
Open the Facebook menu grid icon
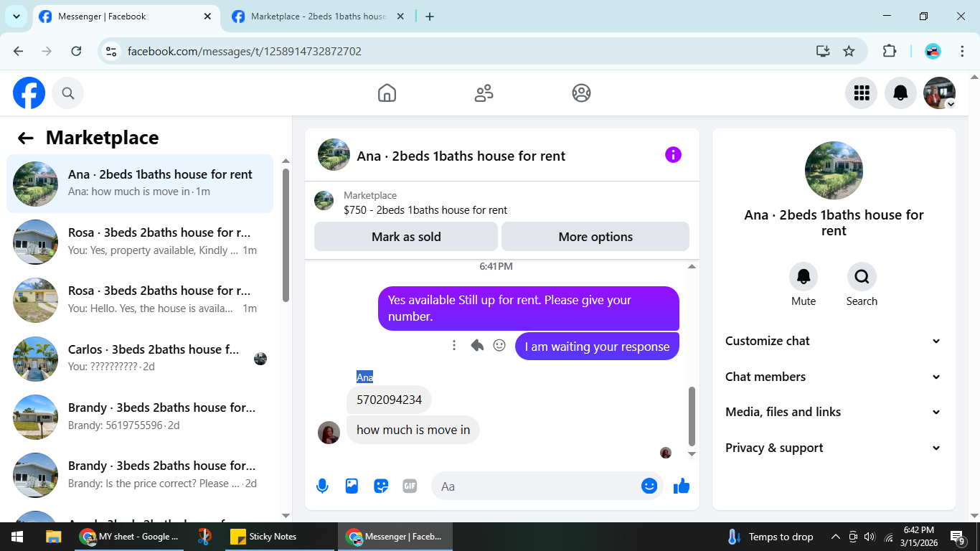tap(861, 93)
